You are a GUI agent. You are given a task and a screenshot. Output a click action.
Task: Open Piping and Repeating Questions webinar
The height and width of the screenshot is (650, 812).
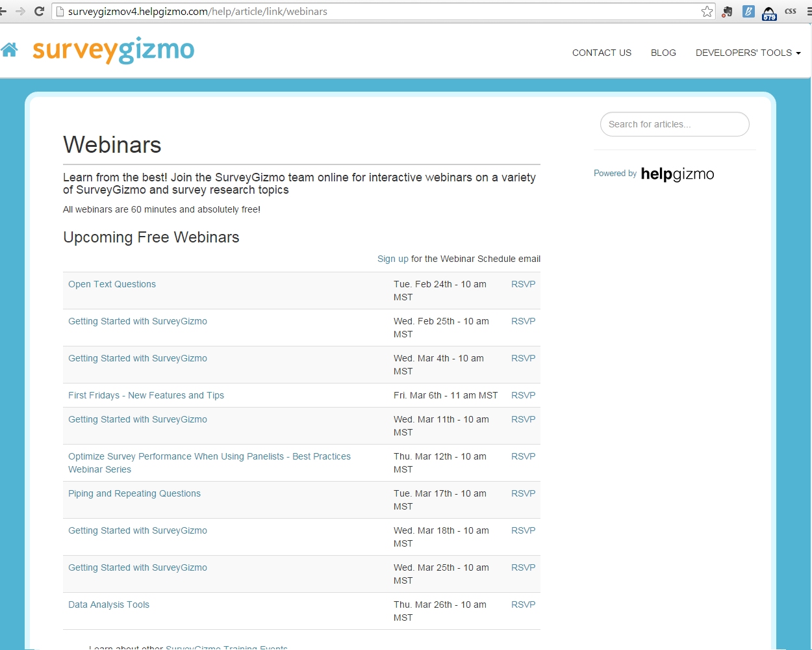click(134, 493)
